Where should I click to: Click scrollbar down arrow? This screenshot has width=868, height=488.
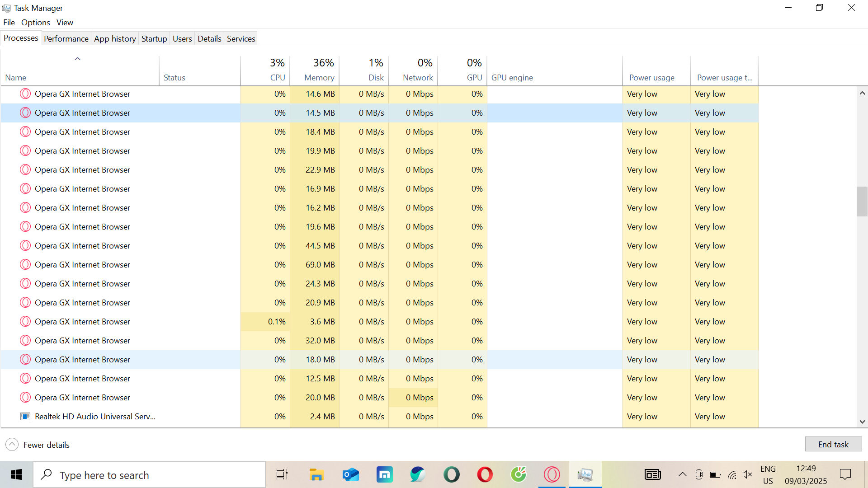click(862, 422)
